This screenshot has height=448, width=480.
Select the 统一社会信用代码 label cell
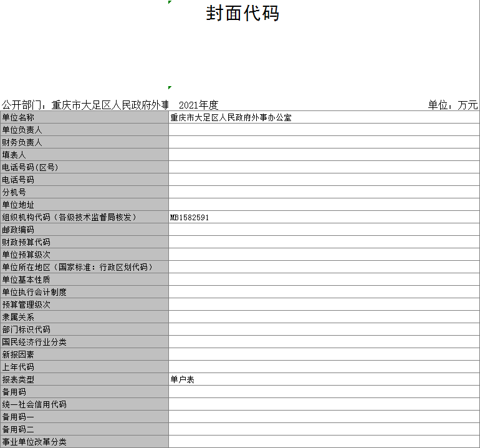(85, 404)
